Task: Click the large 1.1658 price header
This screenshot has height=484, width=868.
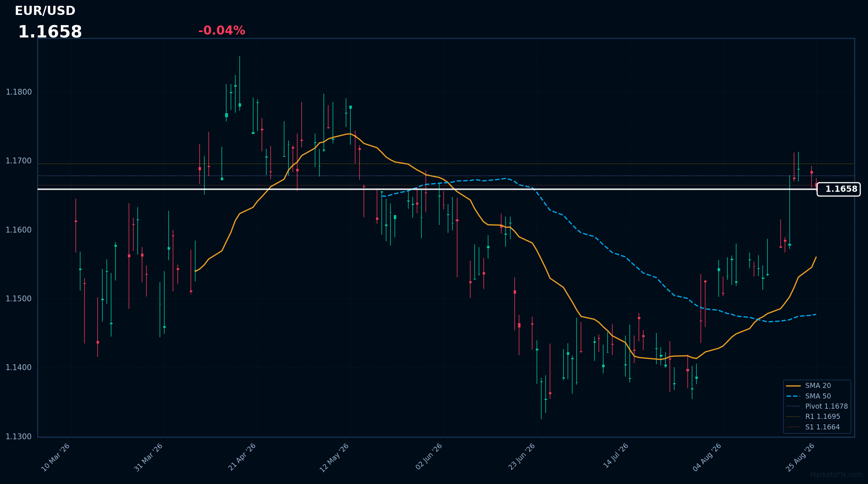Action: (50, 32)
